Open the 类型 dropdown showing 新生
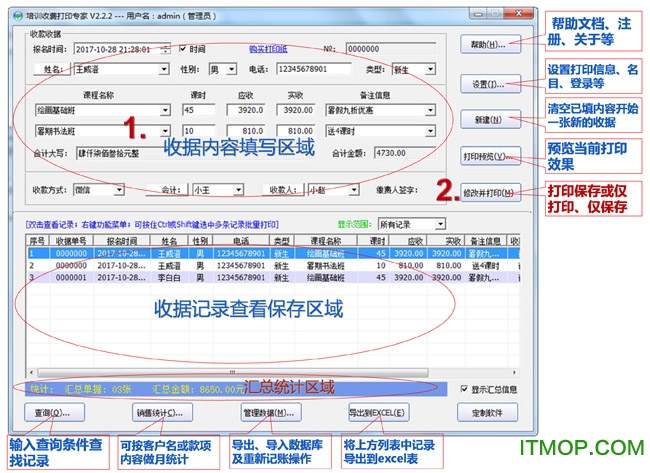The height and width of the screenshot is (473, 650). [x=430, y=69]
